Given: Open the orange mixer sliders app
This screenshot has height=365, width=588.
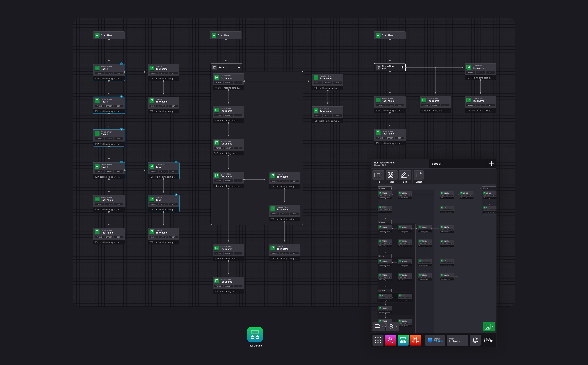Looking at the screenshot, I should pos(416,340).
